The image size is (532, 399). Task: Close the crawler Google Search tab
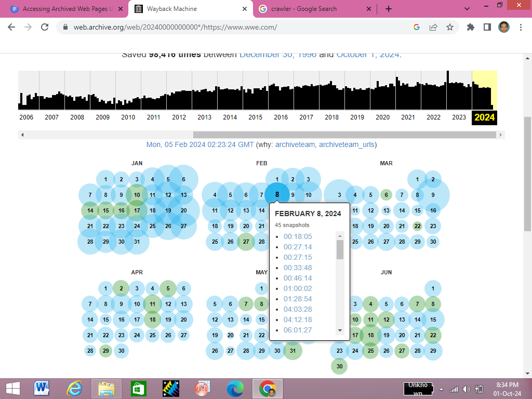click(369, 9)
